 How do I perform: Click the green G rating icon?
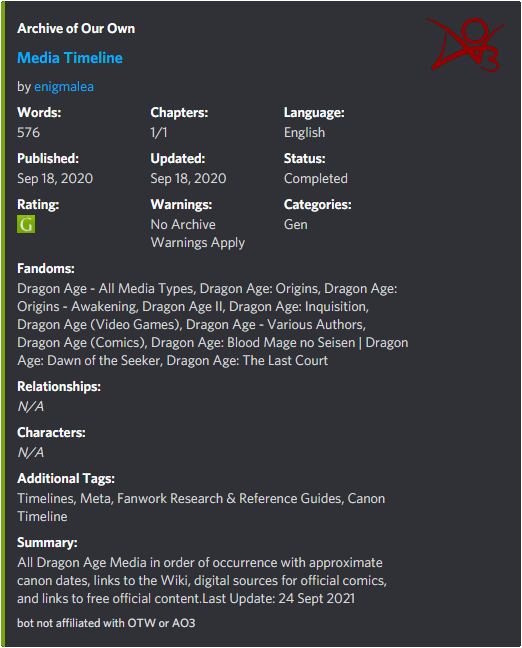point(26,224)
